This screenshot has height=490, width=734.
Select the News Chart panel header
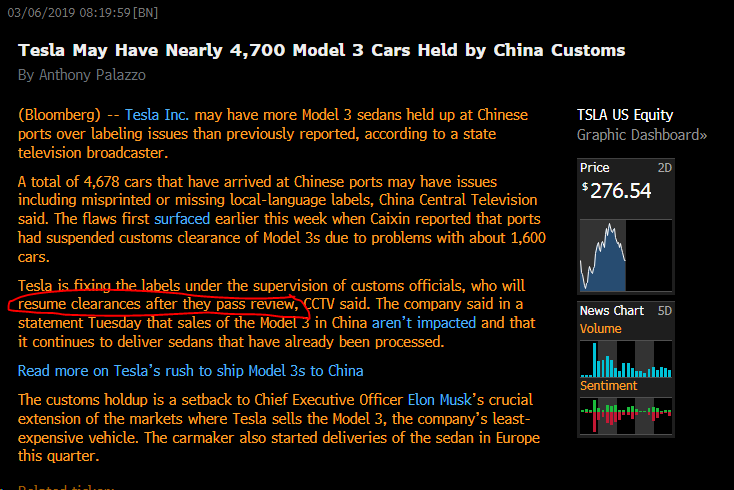coord(614,311)
